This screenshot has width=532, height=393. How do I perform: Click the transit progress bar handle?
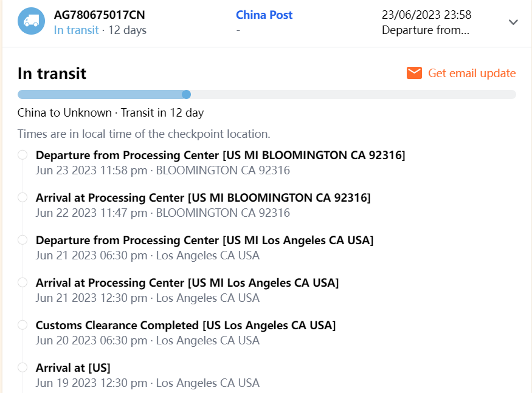[187, 94]
